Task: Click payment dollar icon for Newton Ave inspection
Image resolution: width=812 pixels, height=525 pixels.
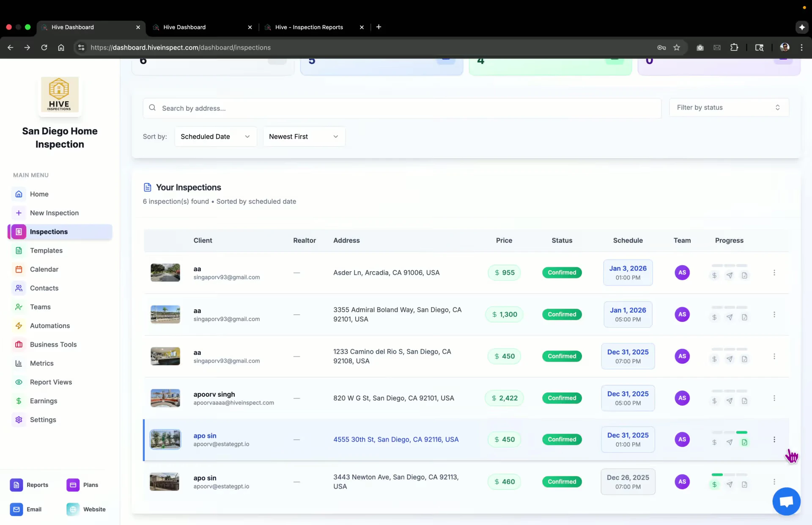Action: (714, 485)
